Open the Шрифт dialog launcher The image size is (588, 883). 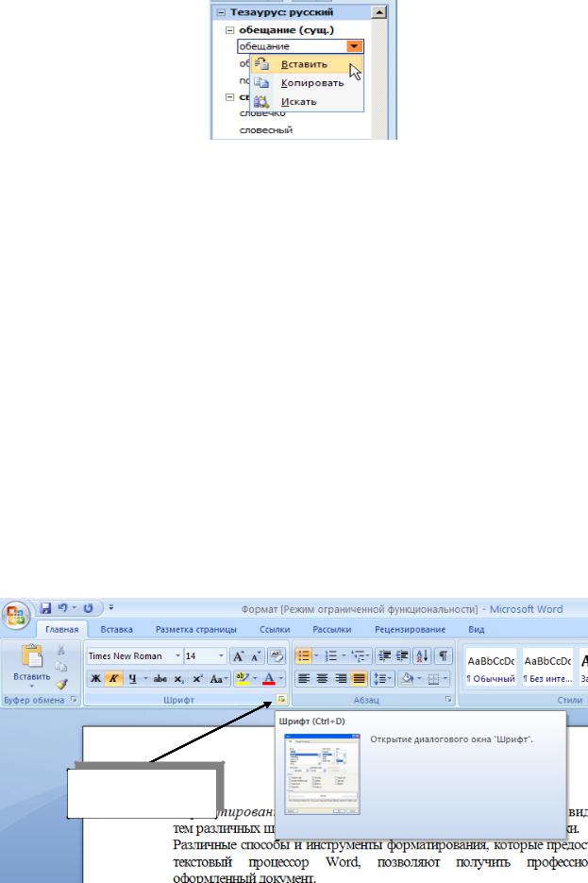click(281, 700)
